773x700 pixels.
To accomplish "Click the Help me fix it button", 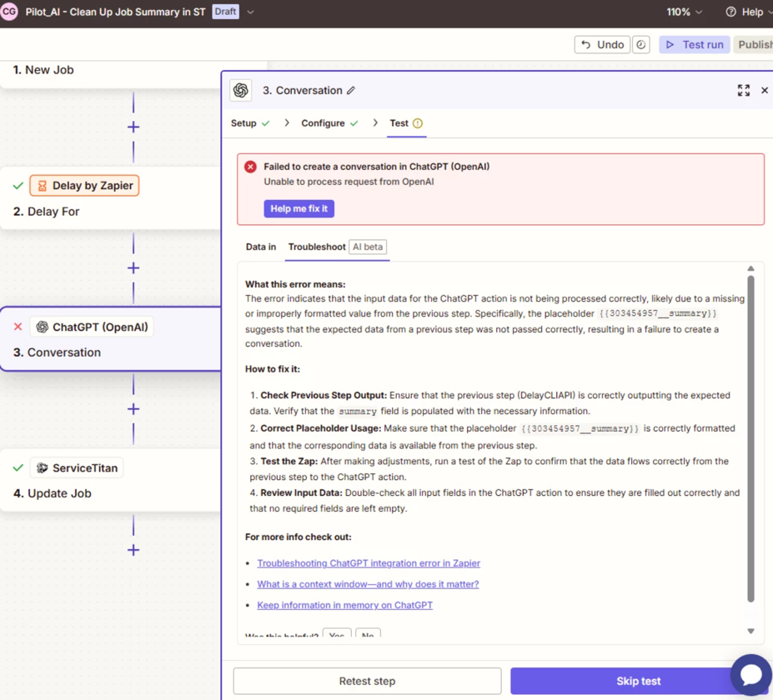I will 299,208.
